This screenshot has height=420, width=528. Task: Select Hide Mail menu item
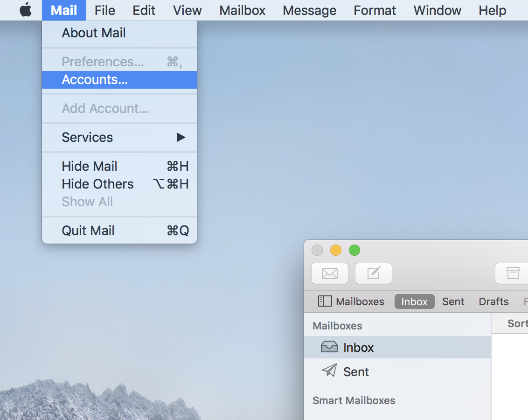tap(119, 167)
